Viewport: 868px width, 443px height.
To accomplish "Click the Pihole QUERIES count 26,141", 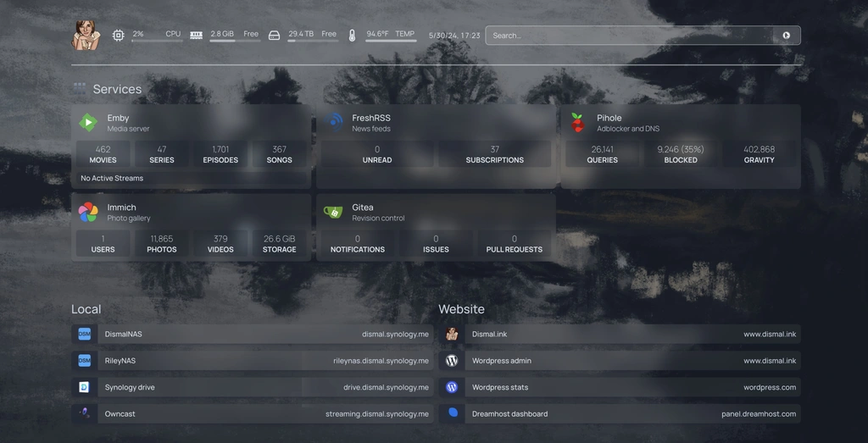I will coord(603,154).
